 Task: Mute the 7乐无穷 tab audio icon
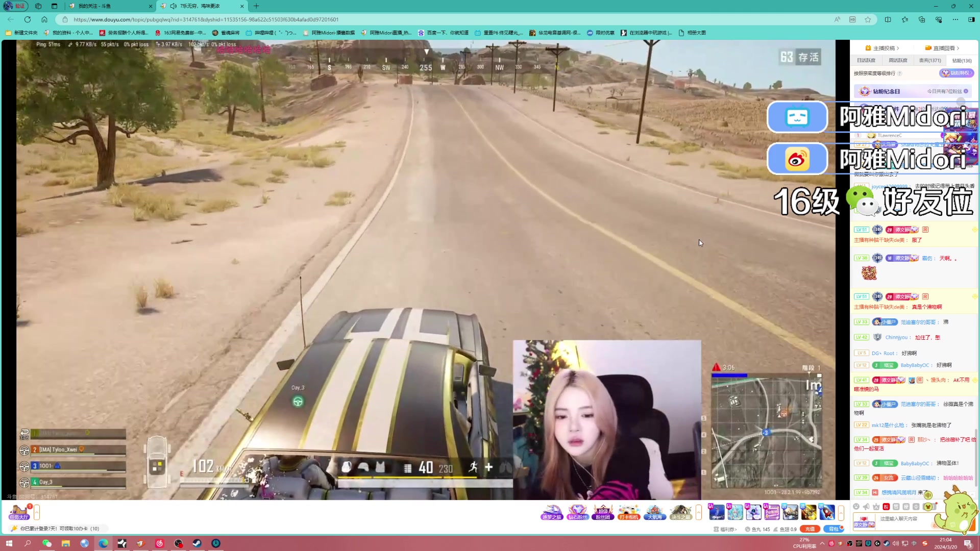pos(174,6)
